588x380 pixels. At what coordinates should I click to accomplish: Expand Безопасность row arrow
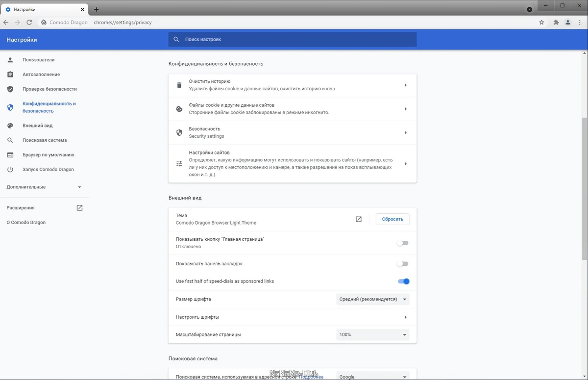[406, 132]
